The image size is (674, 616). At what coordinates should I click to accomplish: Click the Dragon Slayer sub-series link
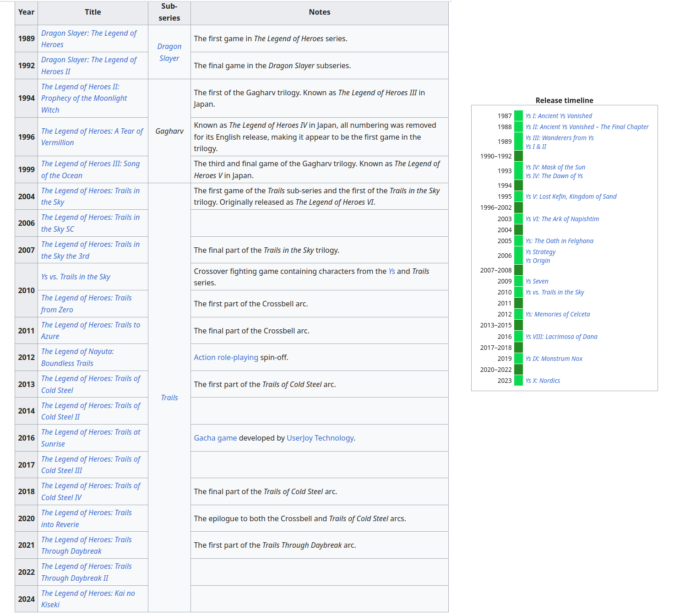coord(169,52)
